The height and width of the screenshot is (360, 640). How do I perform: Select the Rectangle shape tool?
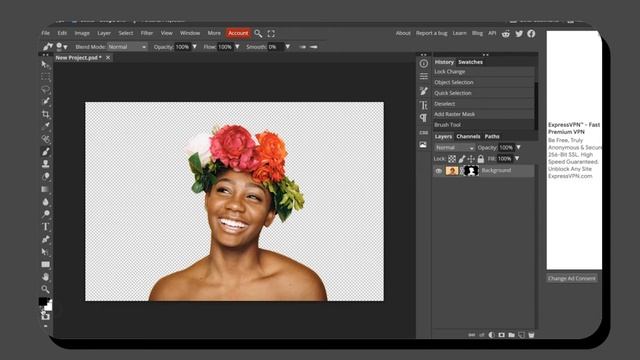[x=45, y=264]
